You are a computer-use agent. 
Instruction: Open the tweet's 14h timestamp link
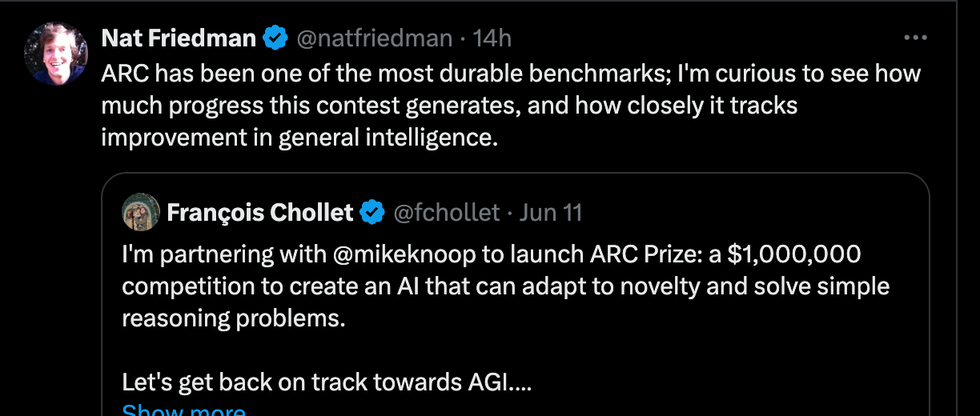[x=492, y=38]
